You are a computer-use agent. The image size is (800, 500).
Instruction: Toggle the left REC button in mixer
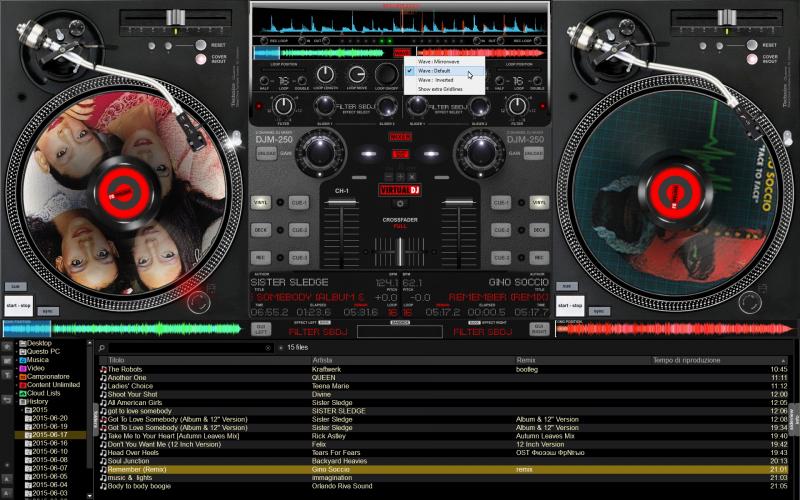(x=261, y=258)
